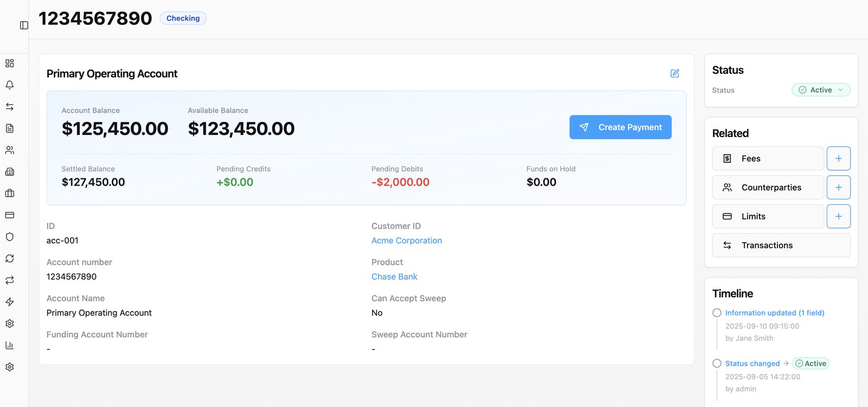Image resolution: width=868 pixels, height=407 pixels.
Task: Open the briefcase icon in the sidebar
Action: [10, 193]
